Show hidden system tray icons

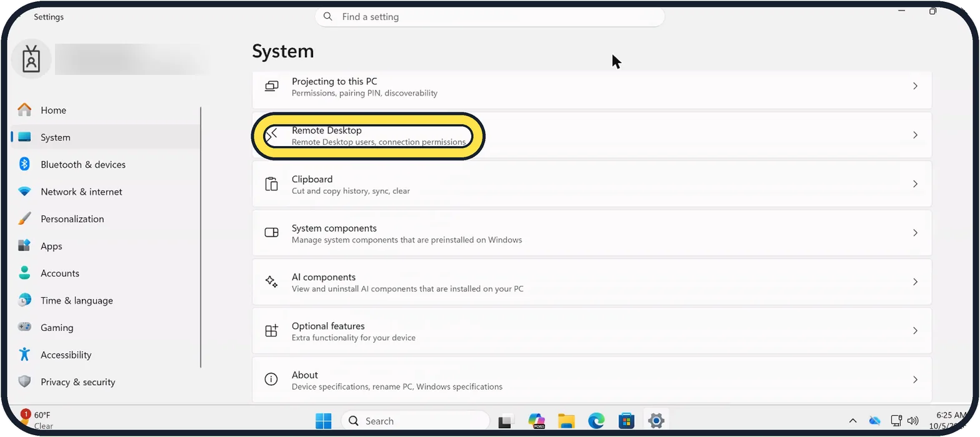[x=852, y=421]
